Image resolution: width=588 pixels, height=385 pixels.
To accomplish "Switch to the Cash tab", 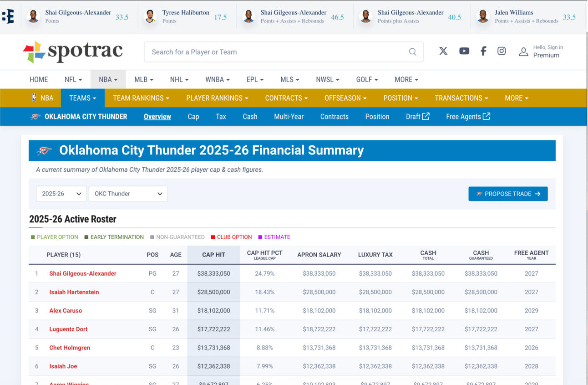I will click(x=250, y=117).
